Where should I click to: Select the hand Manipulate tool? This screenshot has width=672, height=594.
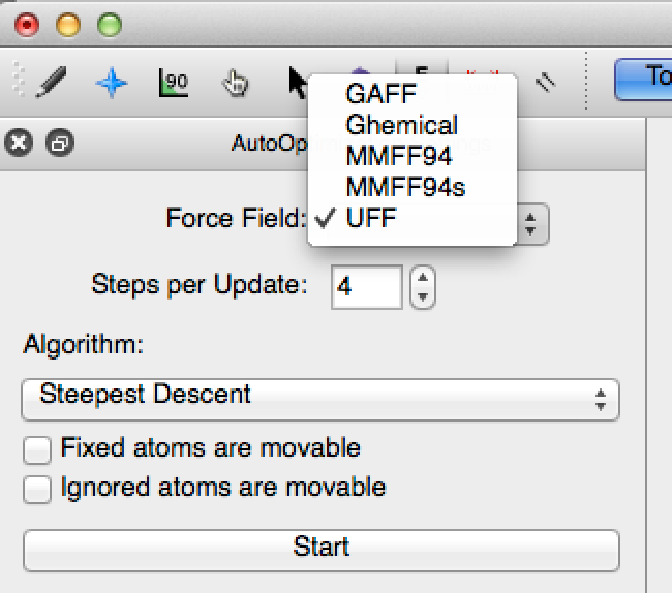(x=235, y=83)
